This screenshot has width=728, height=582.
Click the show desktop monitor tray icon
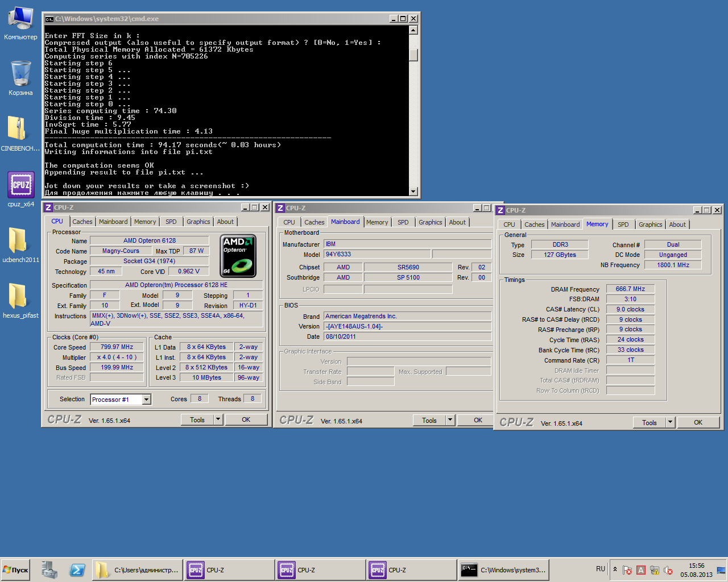pyautogui.click(x=722, y=570)
